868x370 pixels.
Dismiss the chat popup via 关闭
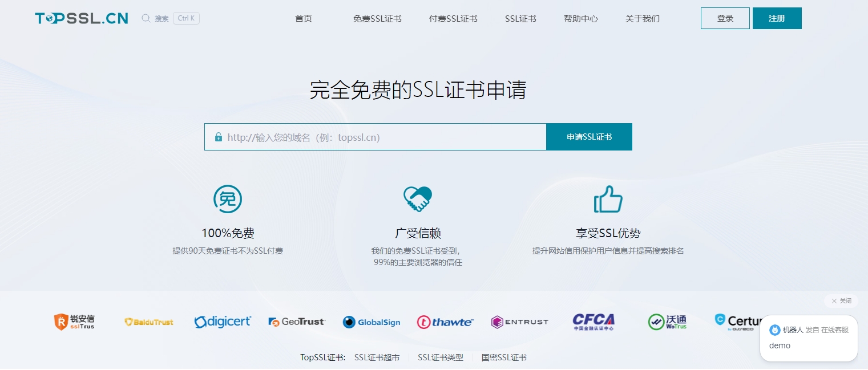pyautogui.click(x=840, y=300)
